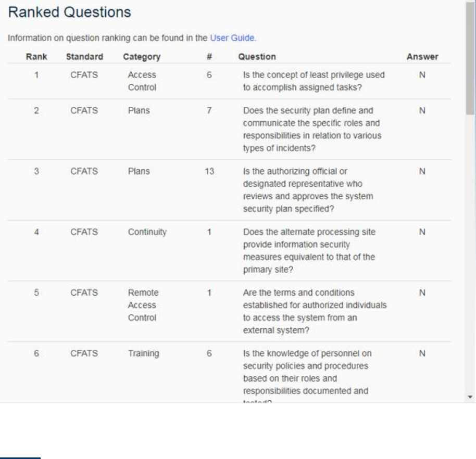Image resolution: width=476 pixels, height=459 pixels.
Task: Select the alternate processing site question
Action: [309, 251]
